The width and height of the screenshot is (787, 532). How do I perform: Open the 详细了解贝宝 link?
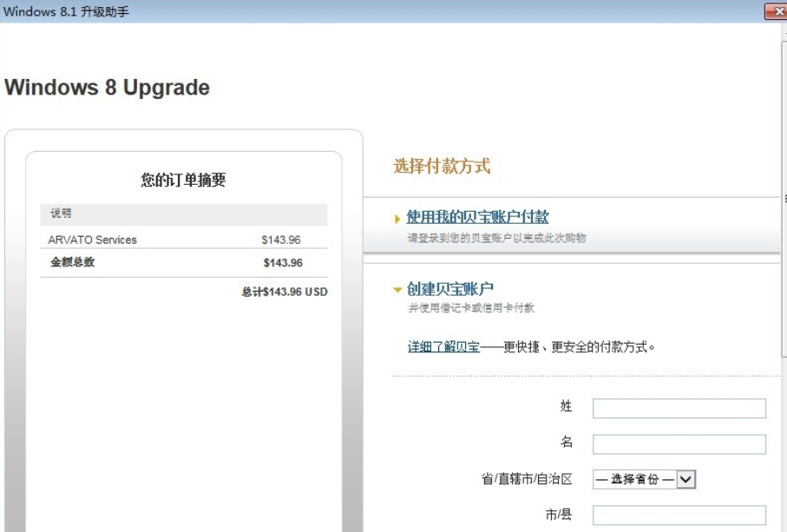coord(443,347)
